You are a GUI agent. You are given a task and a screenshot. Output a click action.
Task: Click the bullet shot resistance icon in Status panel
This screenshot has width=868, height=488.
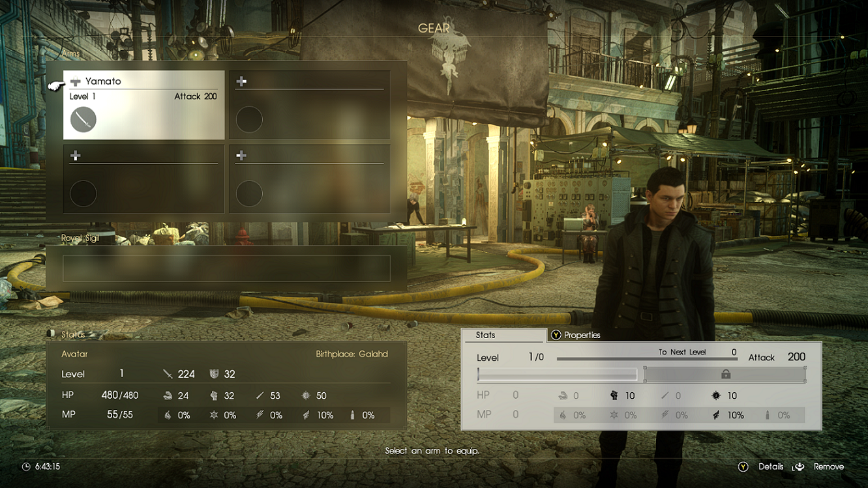[352, 415]
